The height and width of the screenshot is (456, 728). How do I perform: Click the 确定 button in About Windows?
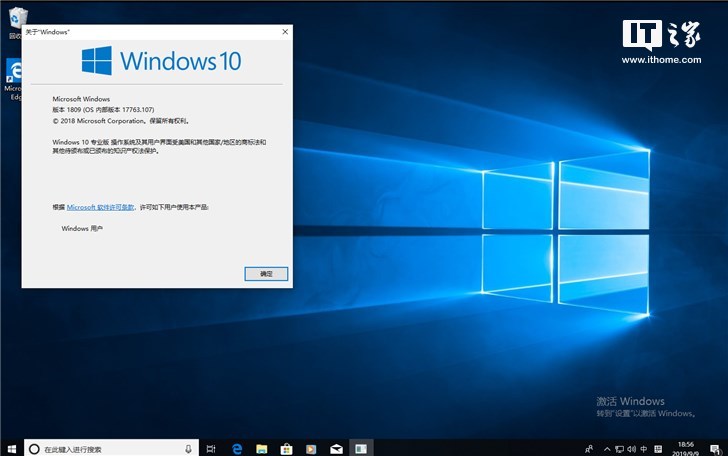[x=266, y=274]
